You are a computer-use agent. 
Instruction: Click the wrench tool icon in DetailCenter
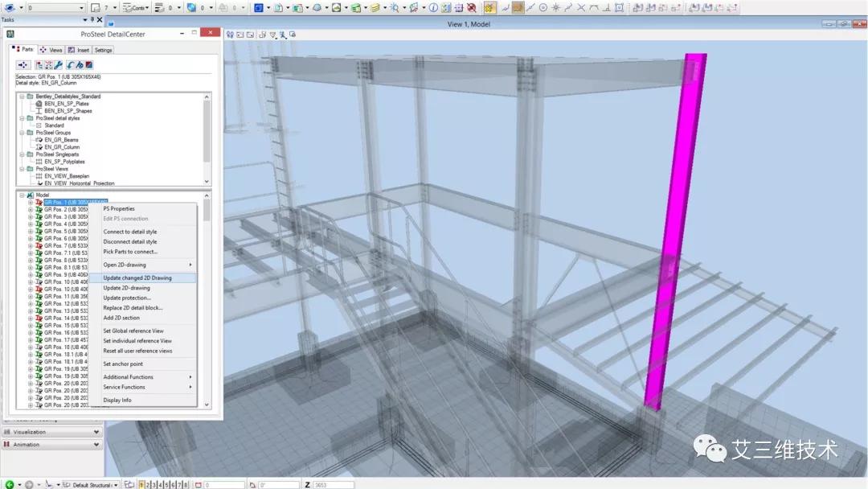click(x=58, y=65)
